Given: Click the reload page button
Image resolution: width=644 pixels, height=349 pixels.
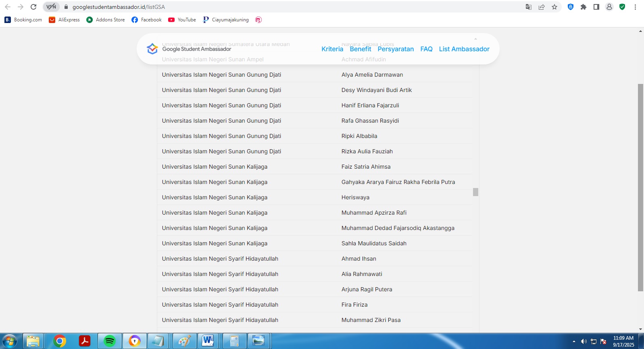Looking at the screenshot, I should click(33, 7).
